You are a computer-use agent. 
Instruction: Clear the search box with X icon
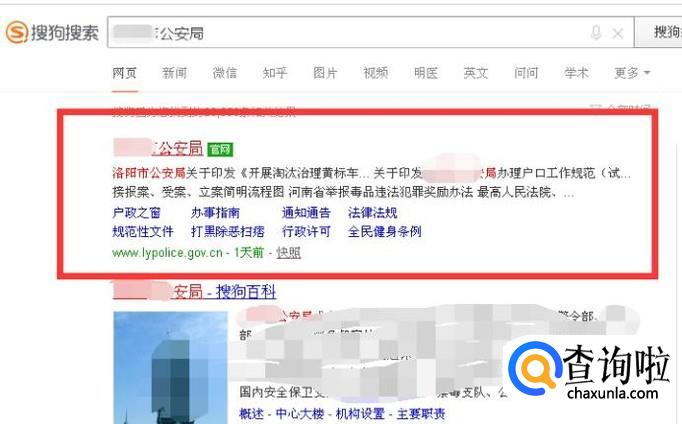(618, 33)
